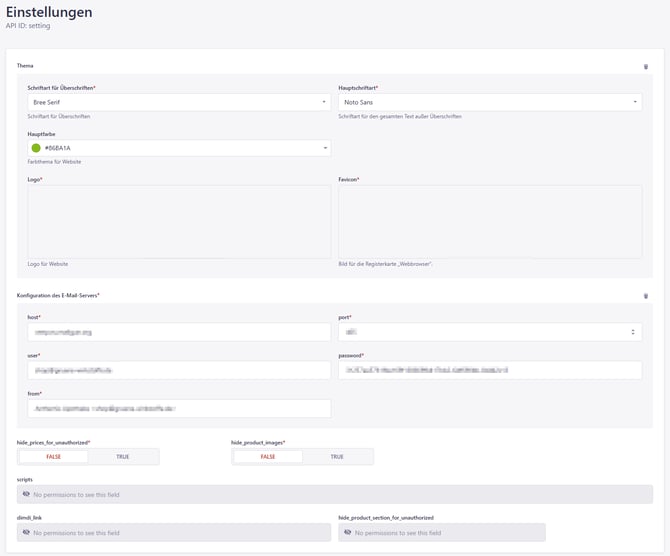Screen dimensions: 670x556
Task: Click trash icon for E-Mail-Server configuration
Action: point(645,296)
